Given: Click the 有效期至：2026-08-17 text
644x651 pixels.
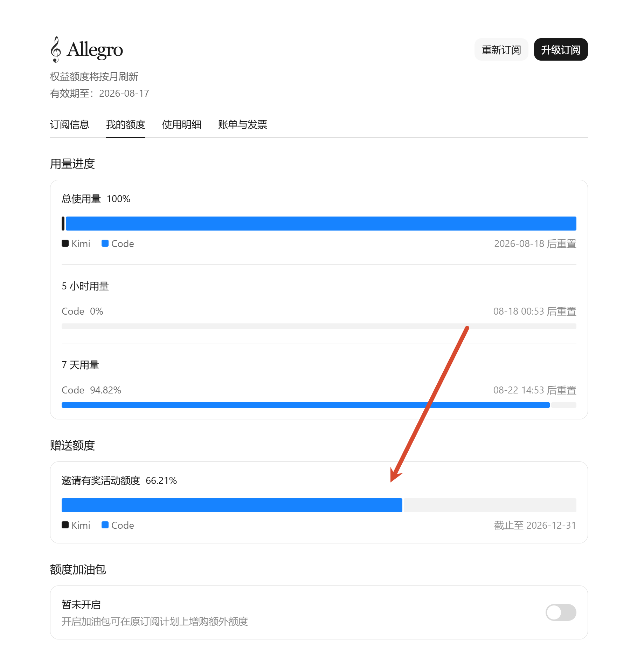Looking at the screenshot, I should pos(99,94).
